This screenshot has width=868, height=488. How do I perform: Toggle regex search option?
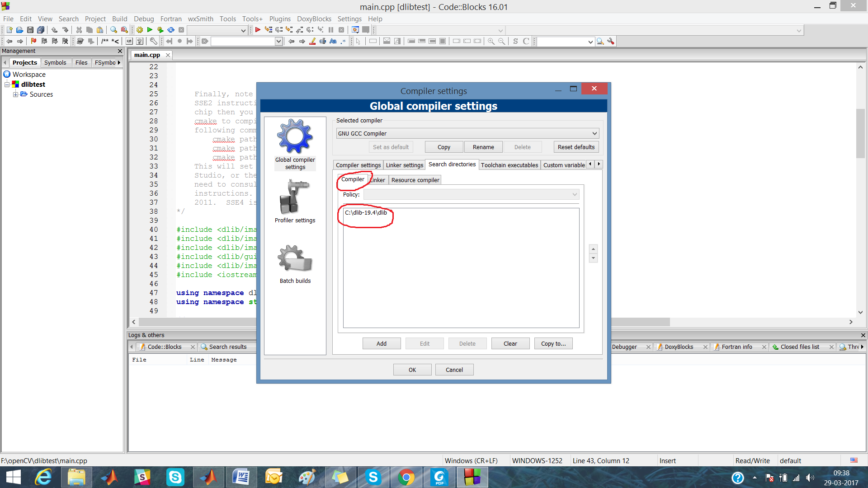pyautogui.click(x=343, y=41)
